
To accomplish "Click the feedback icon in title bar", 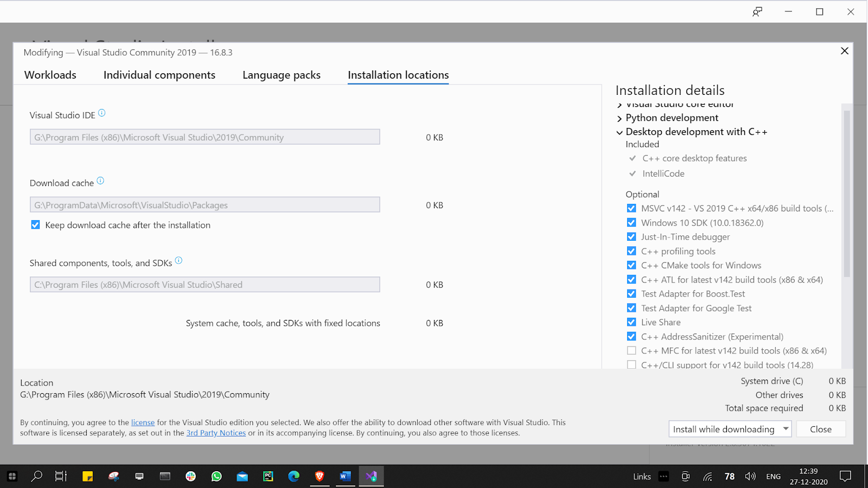I will [x=757, y=12].
